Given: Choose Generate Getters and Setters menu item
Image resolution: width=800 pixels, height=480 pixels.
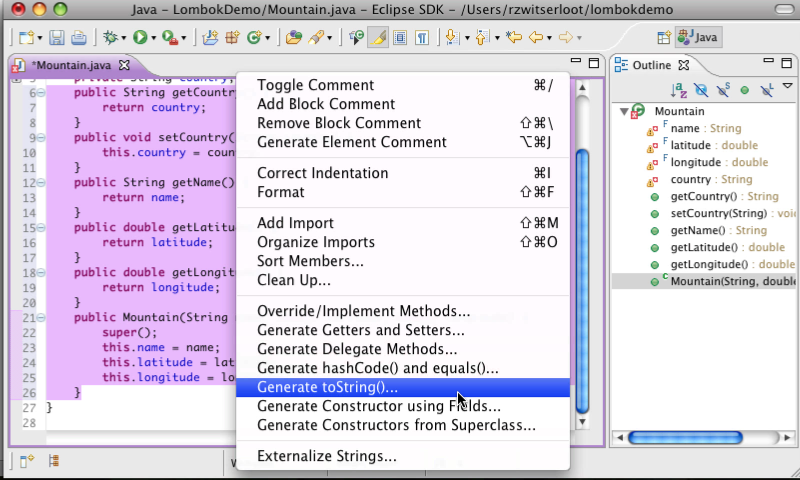Looking at the screenshot, I should pyautogui.click(x=360, y=330).
